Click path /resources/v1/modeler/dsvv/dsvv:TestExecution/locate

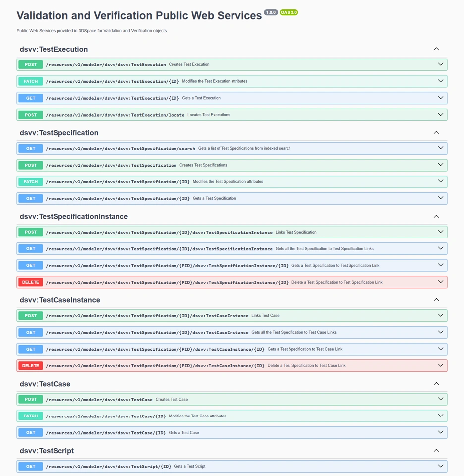115,115
